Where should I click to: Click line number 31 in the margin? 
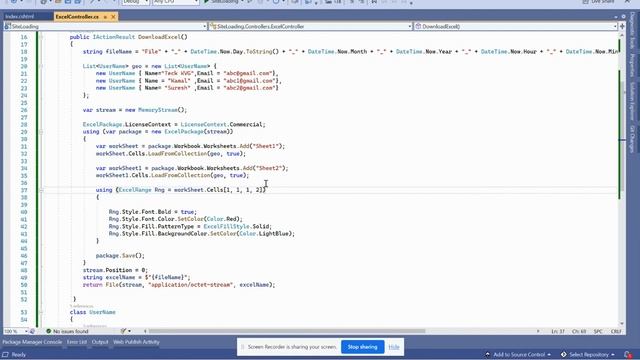pyautogui.click(x=24, y=147)
